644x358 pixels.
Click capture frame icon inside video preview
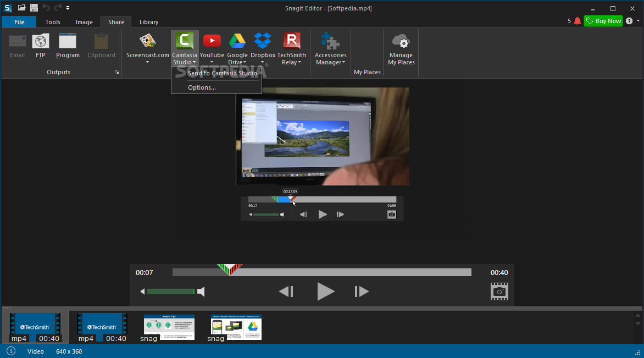point(392,214)
